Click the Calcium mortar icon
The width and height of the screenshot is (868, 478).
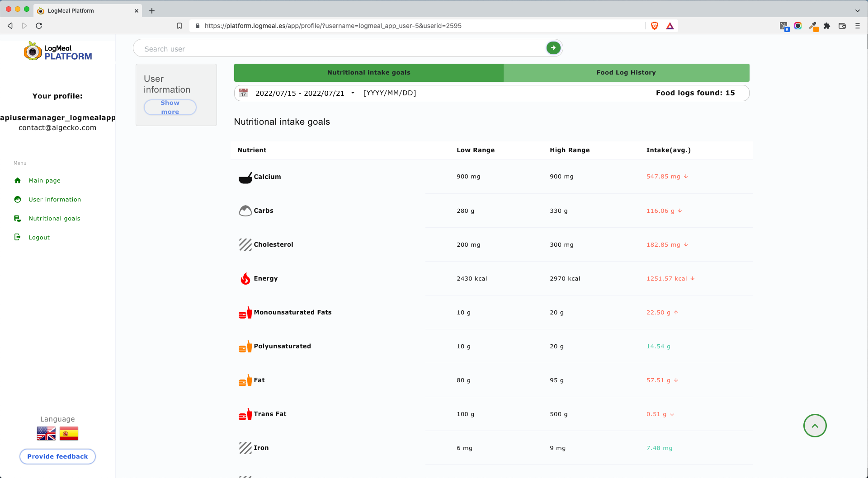tap(245, 177)
